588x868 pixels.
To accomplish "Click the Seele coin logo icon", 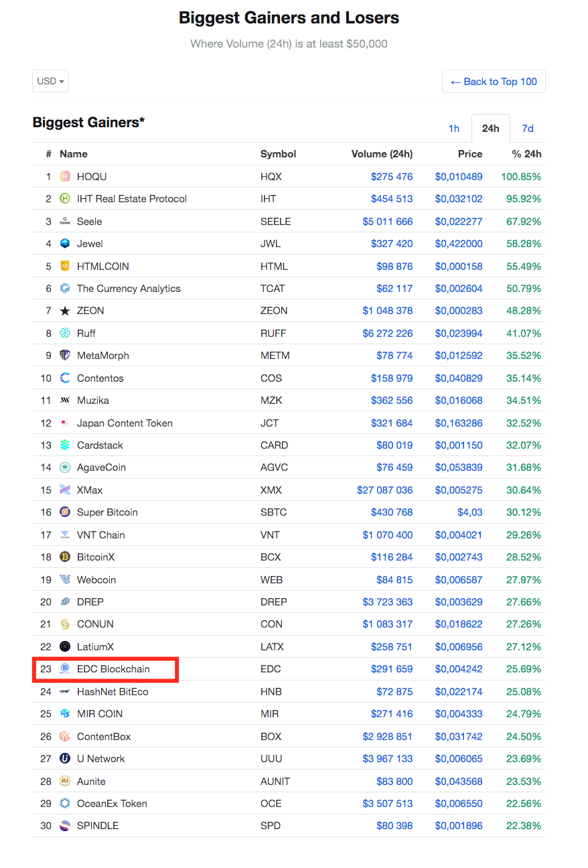I will 65,222.
